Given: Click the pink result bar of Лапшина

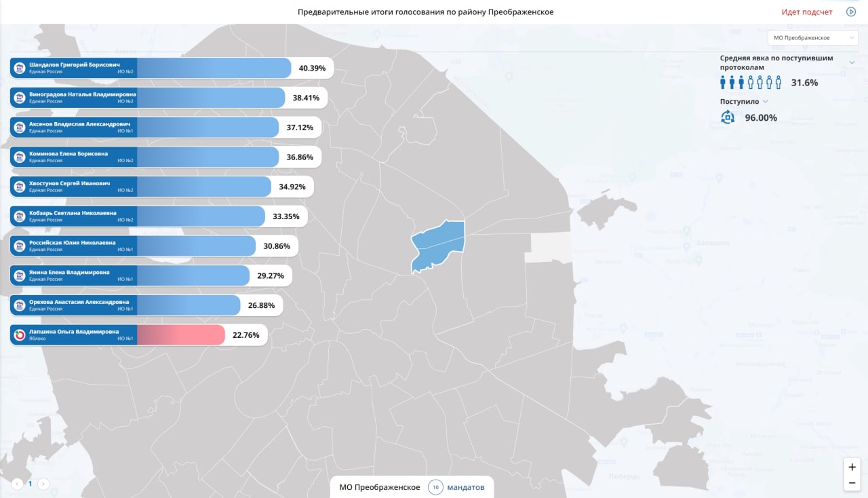Looking at the screenshot, I should click(181, 335).
